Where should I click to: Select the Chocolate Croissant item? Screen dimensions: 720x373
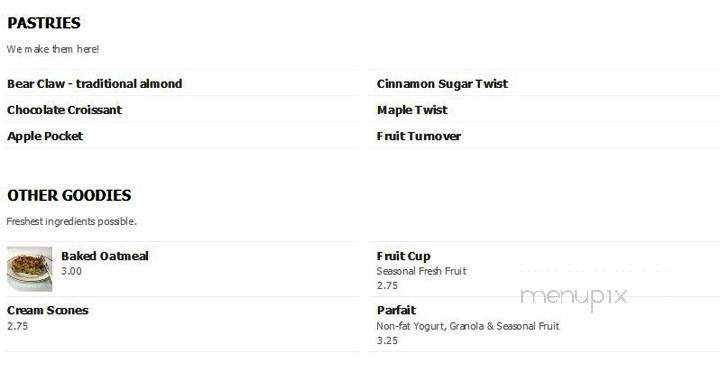tap(64, 110)
